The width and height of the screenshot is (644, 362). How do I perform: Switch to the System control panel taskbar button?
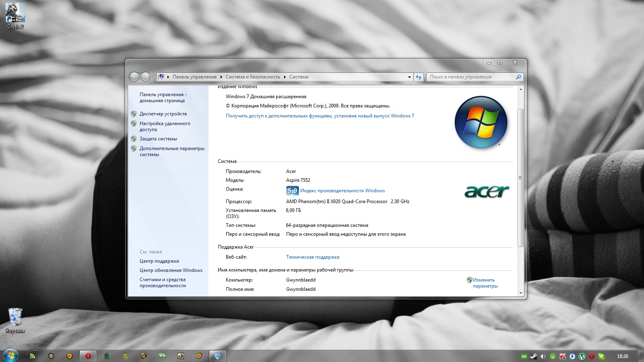point(218,356)
